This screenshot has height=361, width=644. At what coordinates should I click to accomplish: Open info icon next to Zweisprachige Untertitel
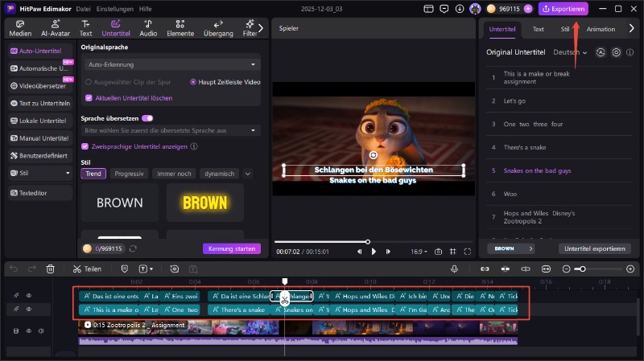(x=194, y=146)
